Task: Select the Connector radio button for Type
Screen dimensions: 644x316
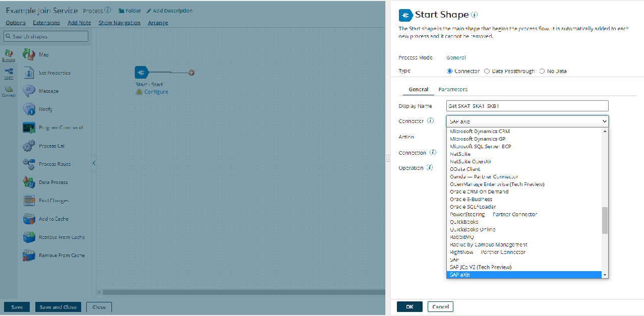Action: coord(449,71)
